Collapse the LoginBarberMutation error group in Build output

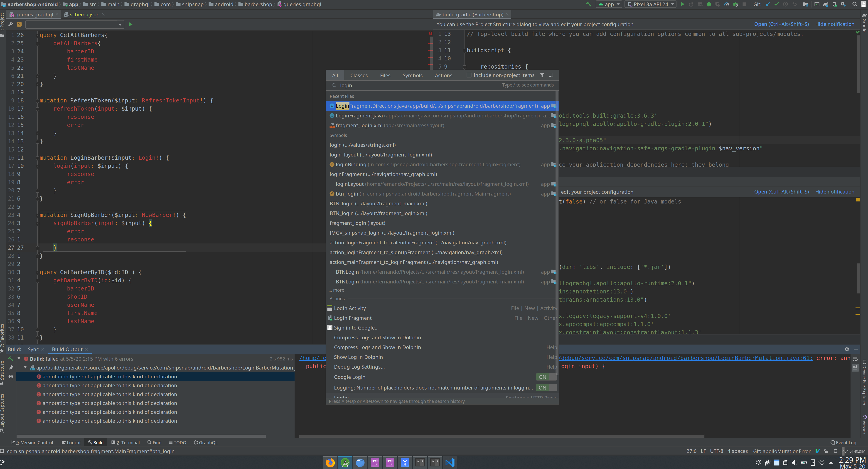pos(25,367)
